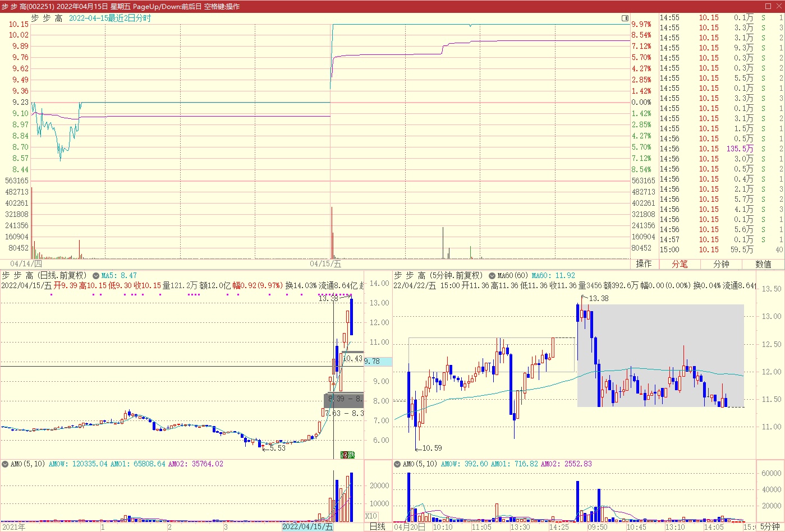The image size is (785, 532).
Task: Click the 2021年 label on daily axis
Action: click(x=14, y=527)
